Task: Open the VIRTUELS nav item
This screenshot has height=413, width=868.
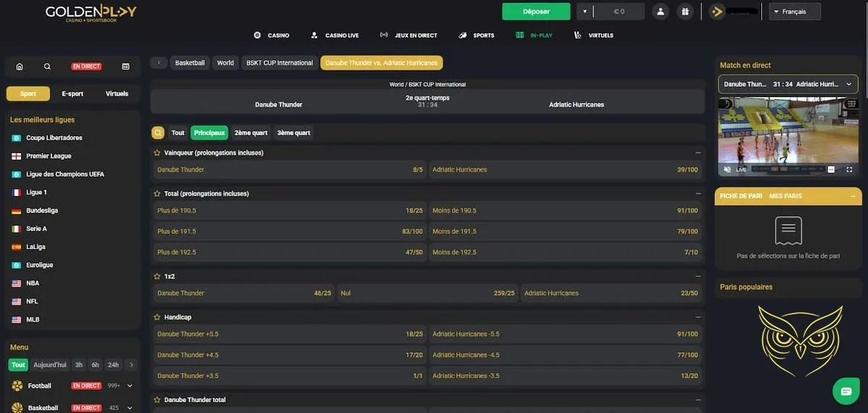Action: click(593, 36)
